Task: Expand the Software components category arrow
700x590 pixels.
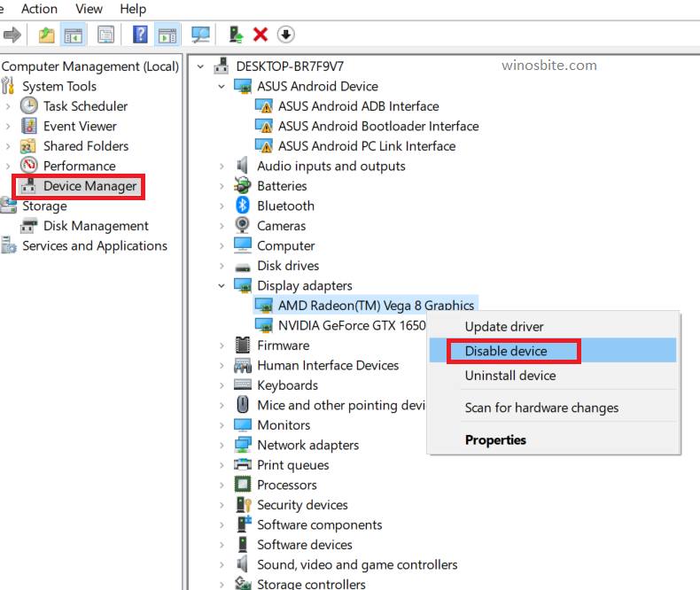Action: coord(222,524)
